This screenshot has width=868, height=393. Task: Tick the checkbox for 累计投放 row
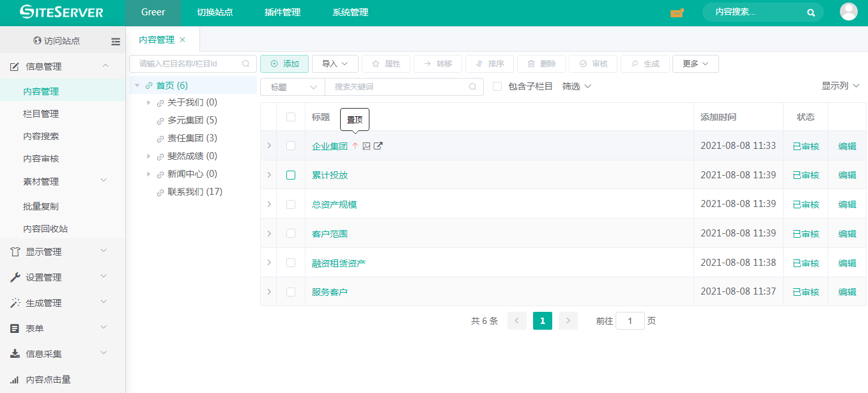[291, 175]
